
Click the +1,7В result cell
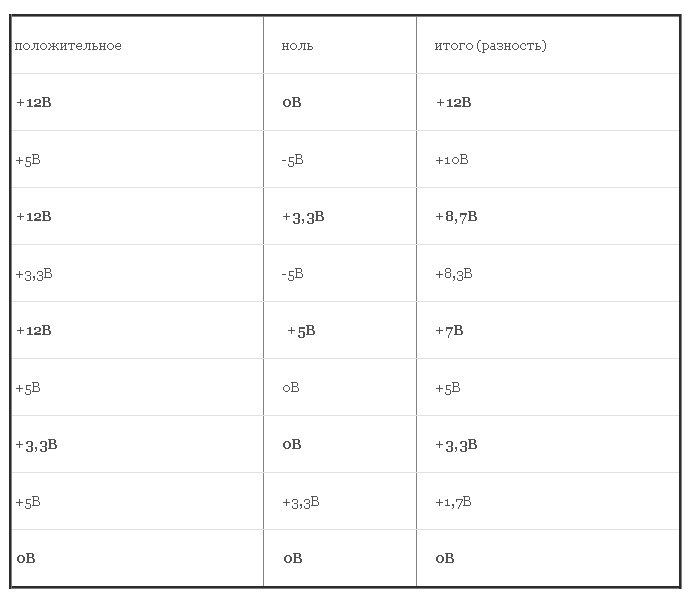pos(453,501)
